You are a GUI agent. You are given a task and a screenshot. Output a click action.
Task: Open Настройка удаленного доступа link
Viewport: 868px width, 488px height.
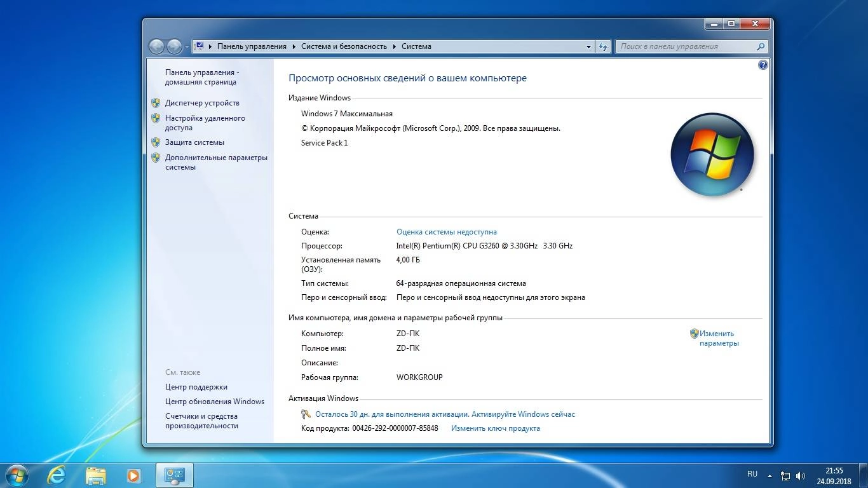click(205, 123)
